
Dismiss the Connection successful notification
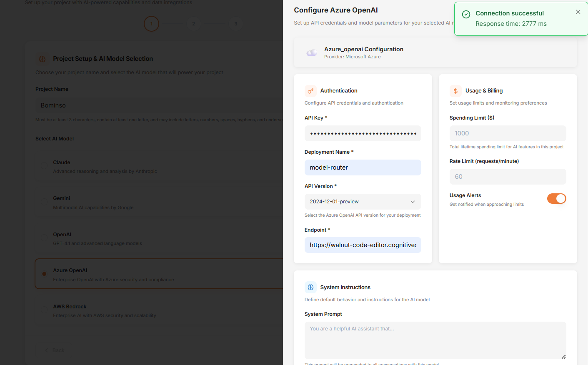[578, 12]
